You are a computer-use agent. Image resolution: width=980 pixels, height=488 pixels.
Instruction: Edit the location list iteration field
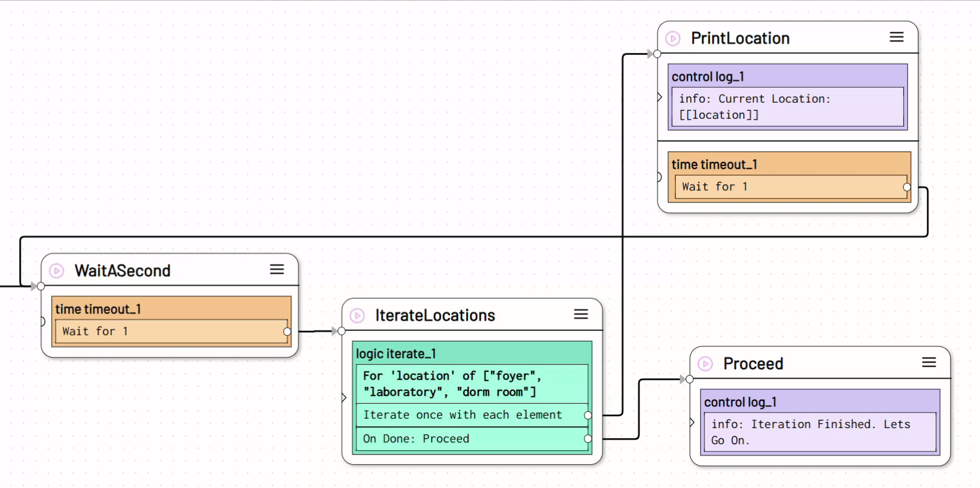(471, 384)
